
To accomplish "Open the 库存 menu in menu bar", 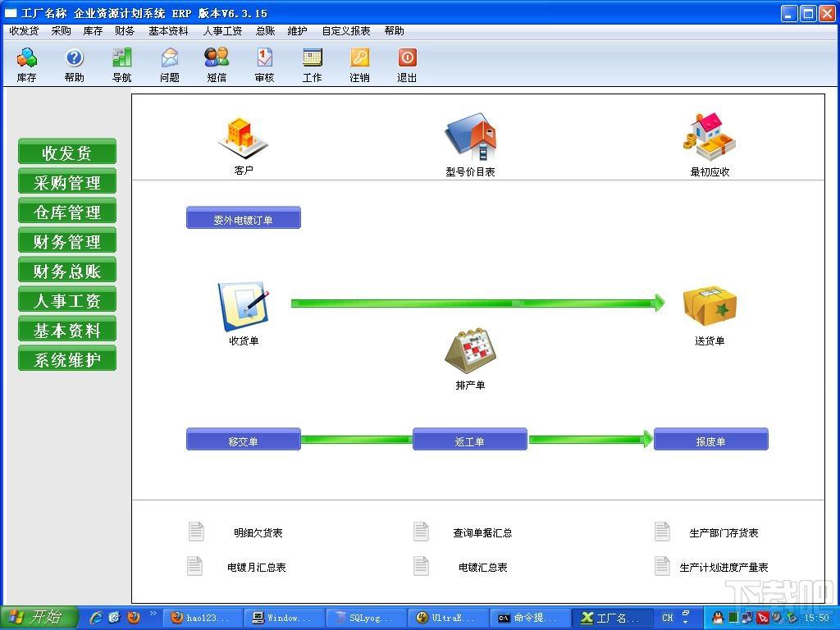I will (93, 31).
